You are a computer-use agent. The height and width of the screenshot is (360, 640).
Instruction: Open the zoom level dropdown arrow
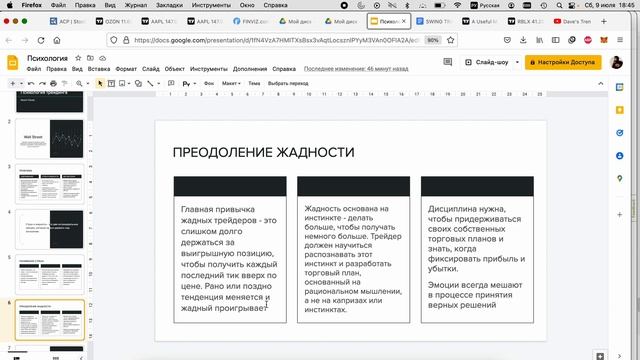88,83
